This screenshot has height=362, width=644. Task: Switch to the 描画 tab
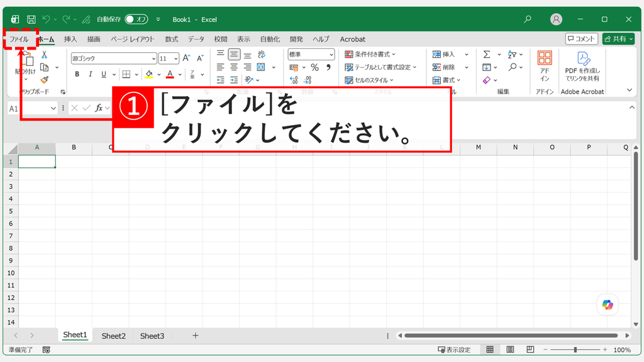[x=94, y=40]
